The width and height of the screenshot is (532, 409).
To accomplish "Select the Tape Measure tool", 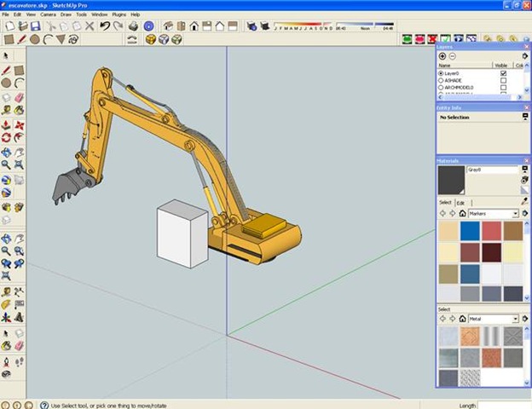I will 6,110.
